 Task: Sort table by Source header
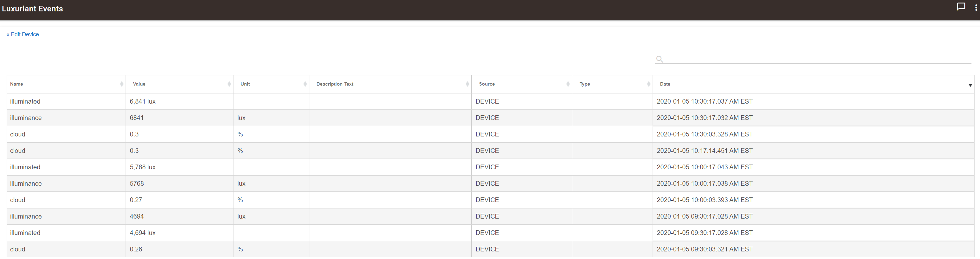487,84
